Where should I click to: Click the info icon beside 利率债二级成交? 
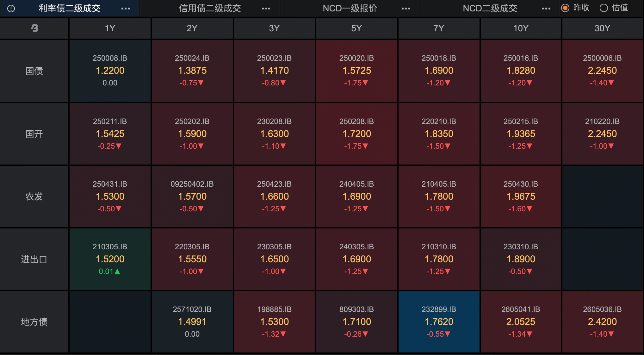click(x=11, y=9)
